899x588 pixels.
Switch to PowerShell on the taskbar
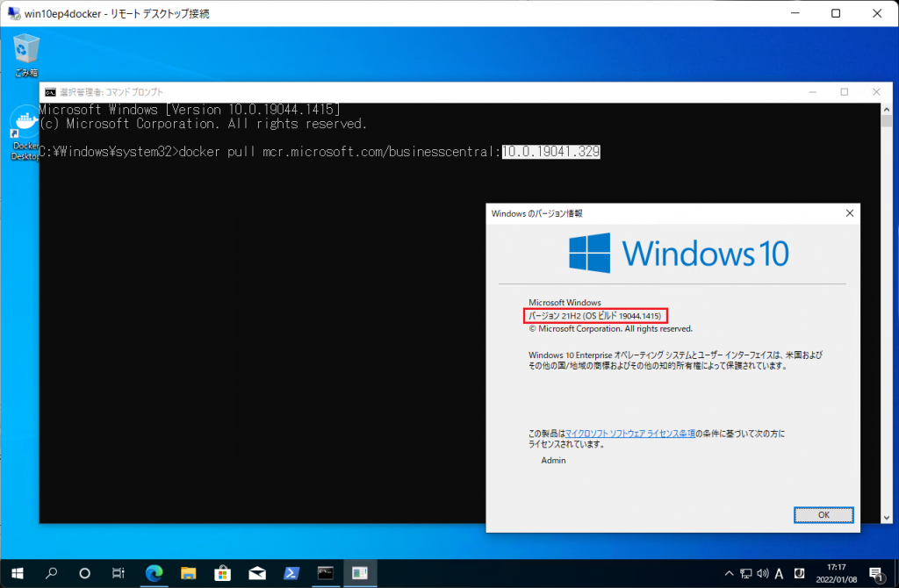click(291, 573)
